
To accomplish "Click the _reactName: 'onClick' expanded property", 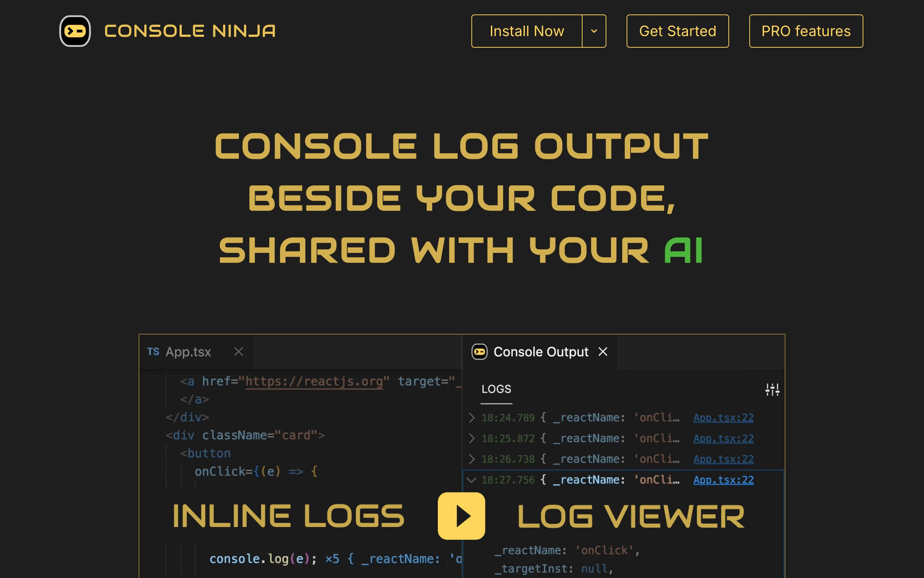I will point(567,551).
